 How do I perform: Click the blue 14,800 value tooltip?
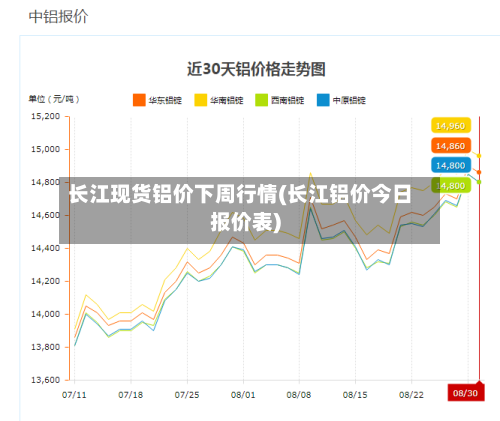pos(451,165)
